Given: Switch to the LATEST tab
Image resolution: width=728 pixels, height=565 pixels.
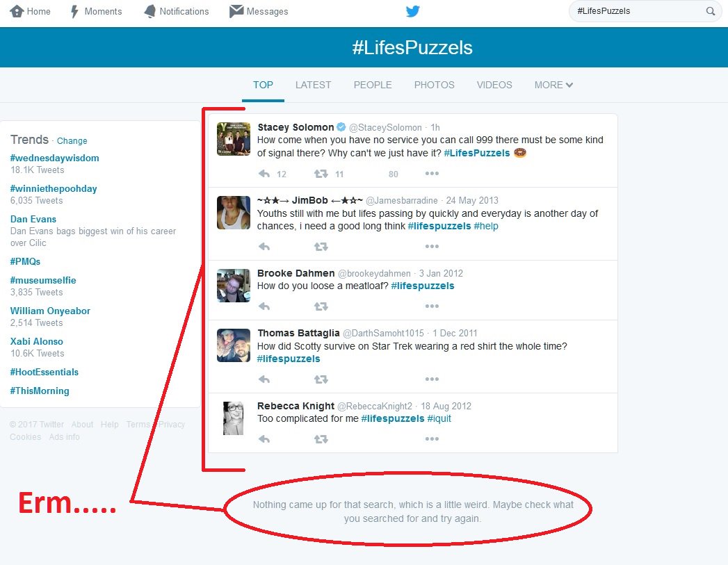Looking at the screenshot, I should click(313, 85).
